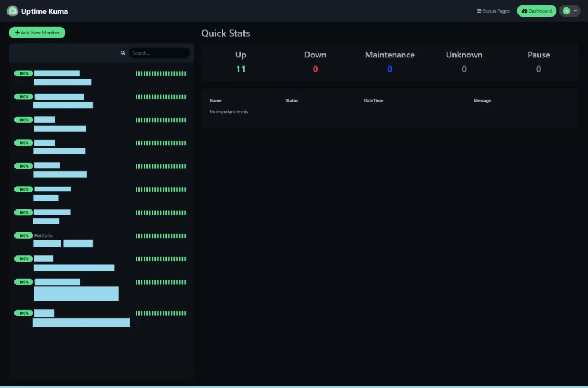
Task: Click the heartbeat bar of the Portfolio monitor
Action: [161, 236]
